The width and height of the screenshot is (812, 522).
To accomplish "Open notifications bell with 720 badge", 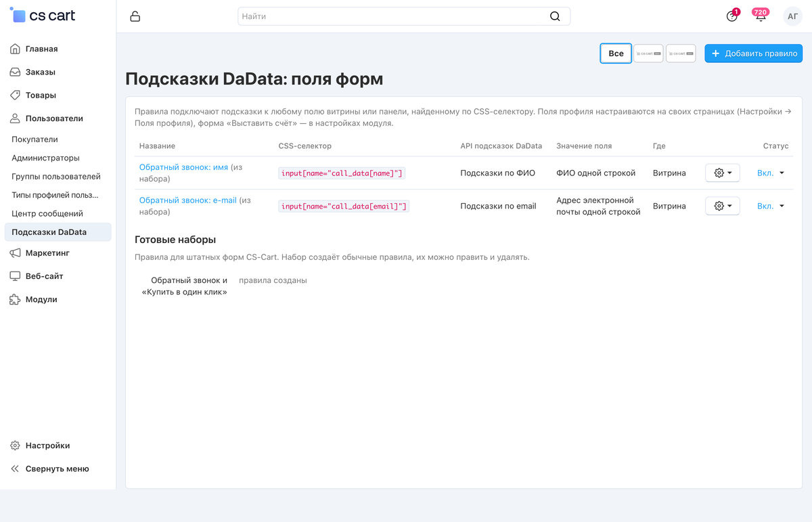I will pos(761,16).
